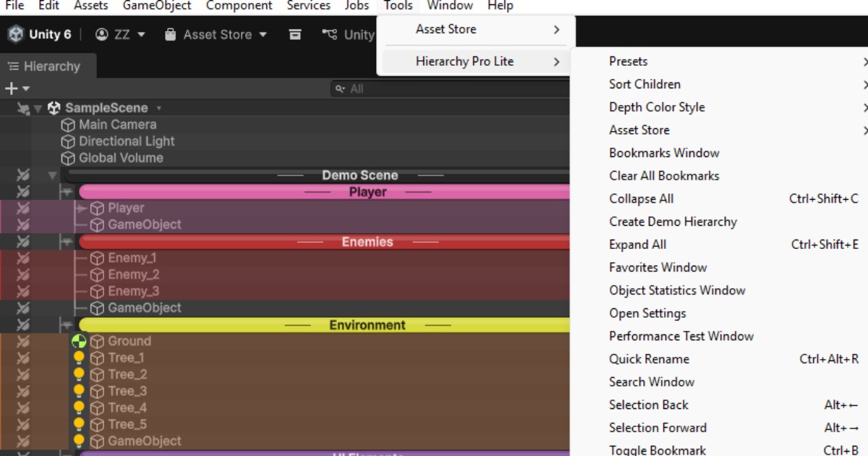Click the package archive icon in the toolbar
This screenshot has width=868, height=456.
295,35
